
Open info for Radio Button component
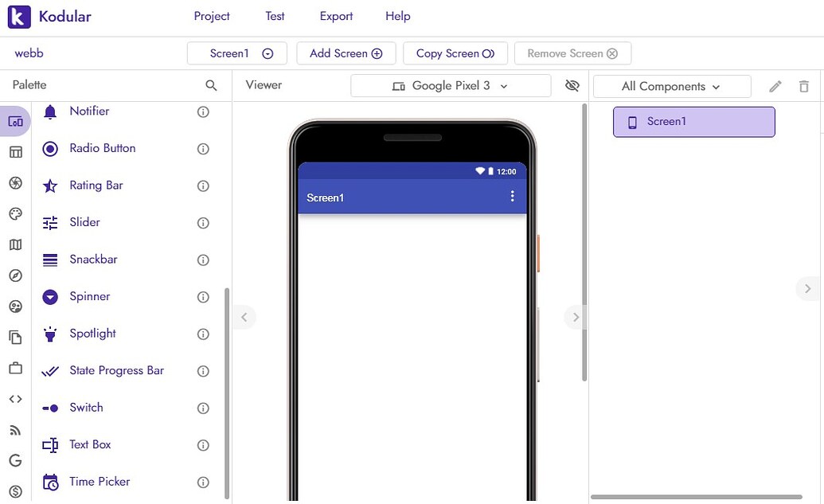pyautogui.click(x=203, y=149)
